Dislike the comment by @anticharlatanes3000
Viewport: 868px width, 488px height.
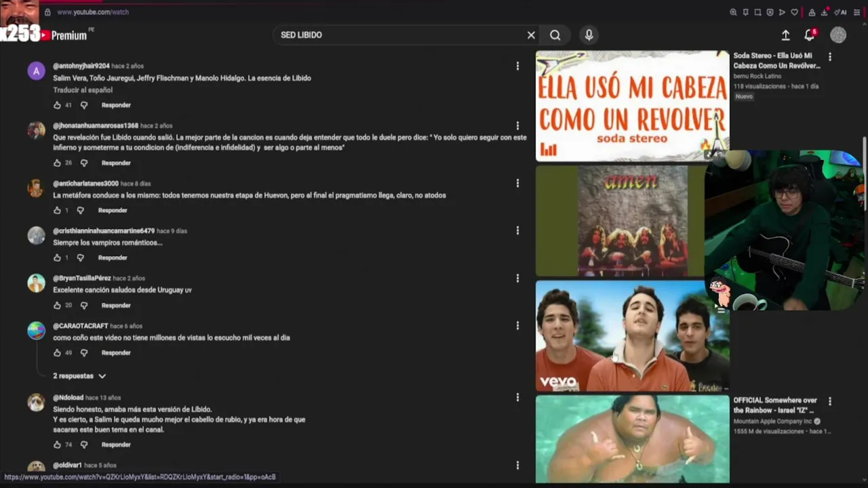coord(80,210)
